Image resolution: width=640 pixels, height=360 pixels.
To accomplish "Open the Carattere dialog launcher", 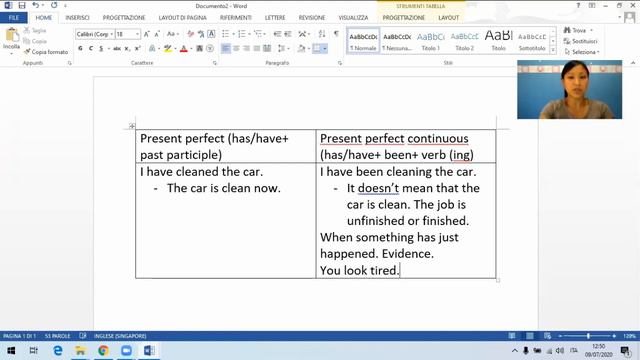I will 215,63.
